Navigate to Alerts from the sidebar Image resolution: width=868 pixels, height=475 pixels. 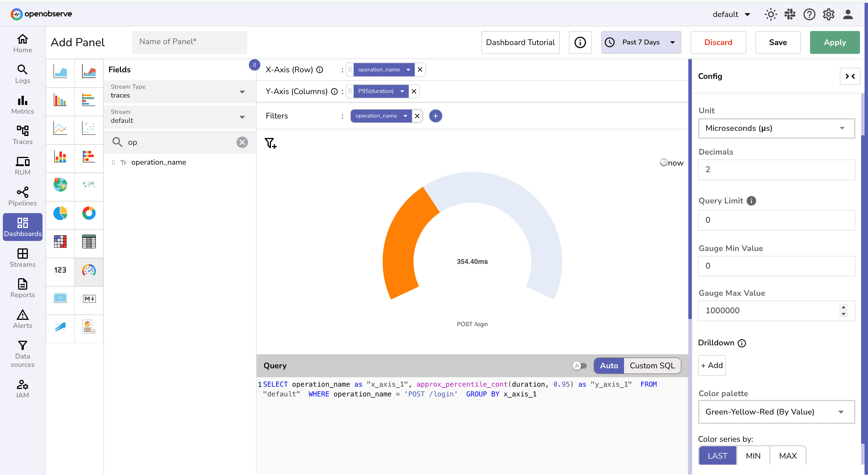(22, 318)
